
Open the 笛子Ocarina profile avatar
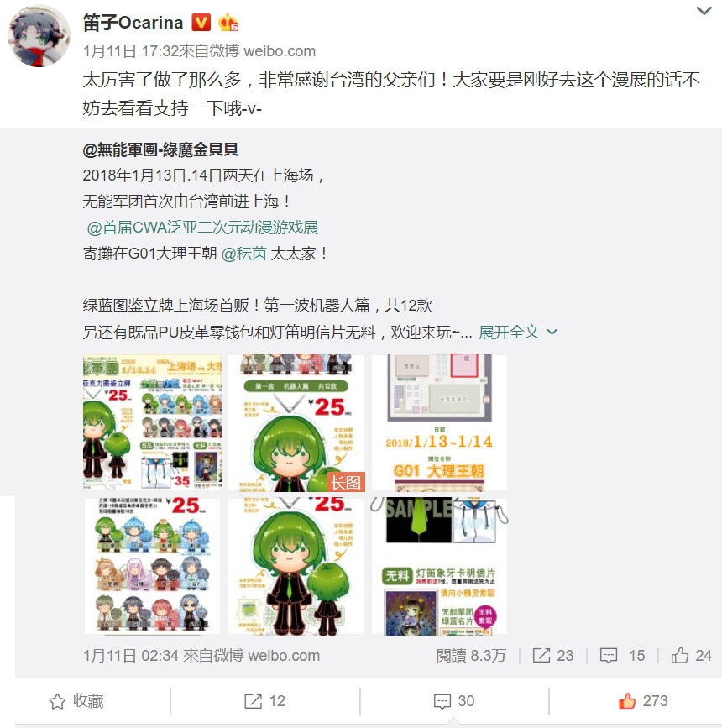point(39,37)
